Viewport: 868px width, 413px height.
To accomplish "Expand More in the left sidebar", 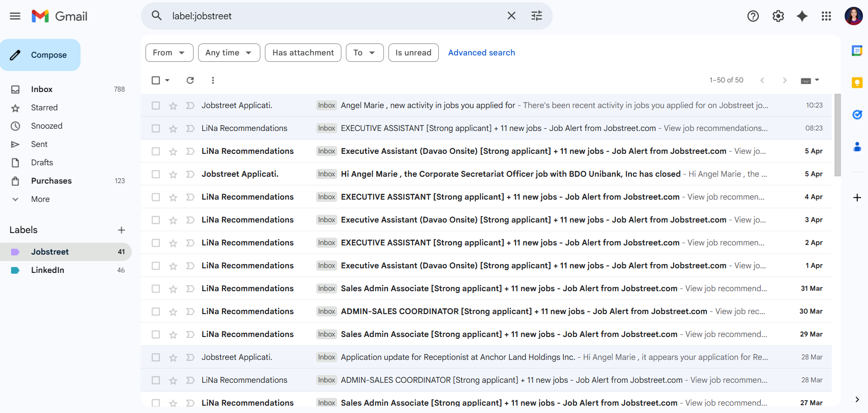I will pyautogui.click(x=40, y=199).
